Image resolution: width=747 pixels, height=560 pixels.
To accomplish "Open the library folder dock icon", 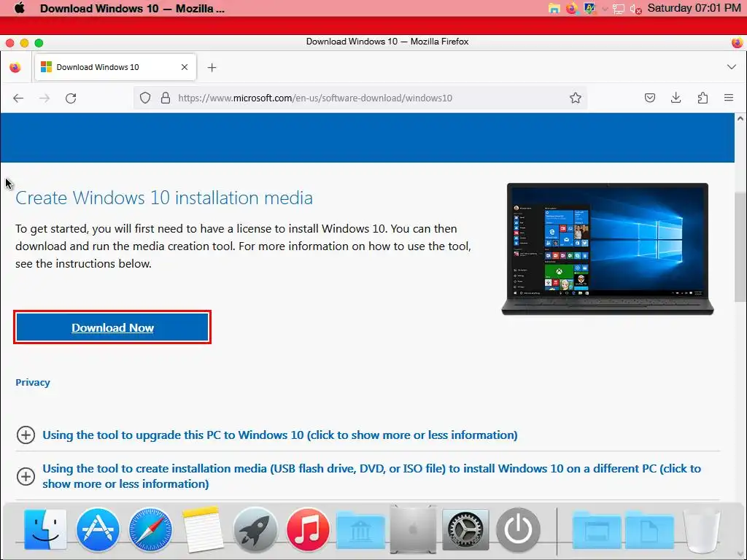I will [x=360, y=531].
